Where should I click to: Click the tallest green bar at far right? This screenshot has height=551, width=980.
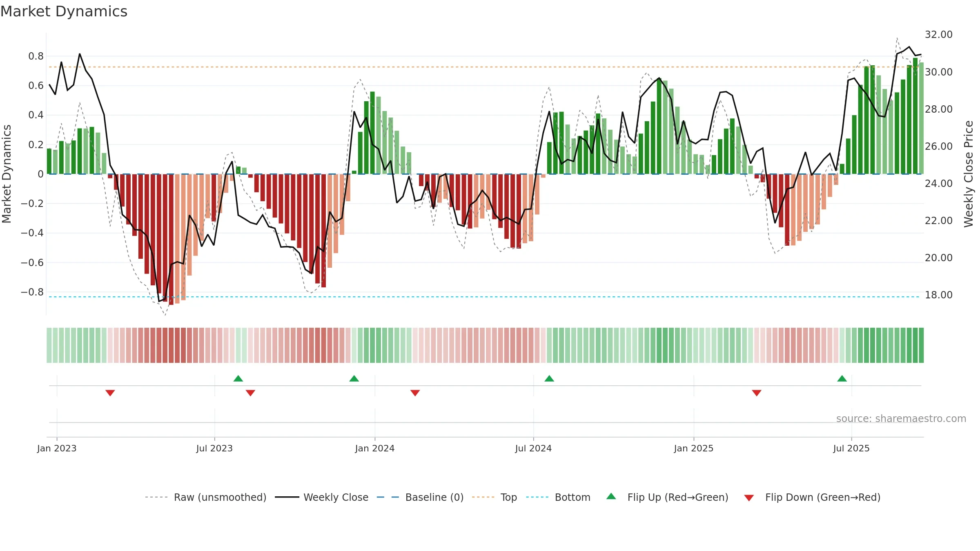(x=915, y=116)
